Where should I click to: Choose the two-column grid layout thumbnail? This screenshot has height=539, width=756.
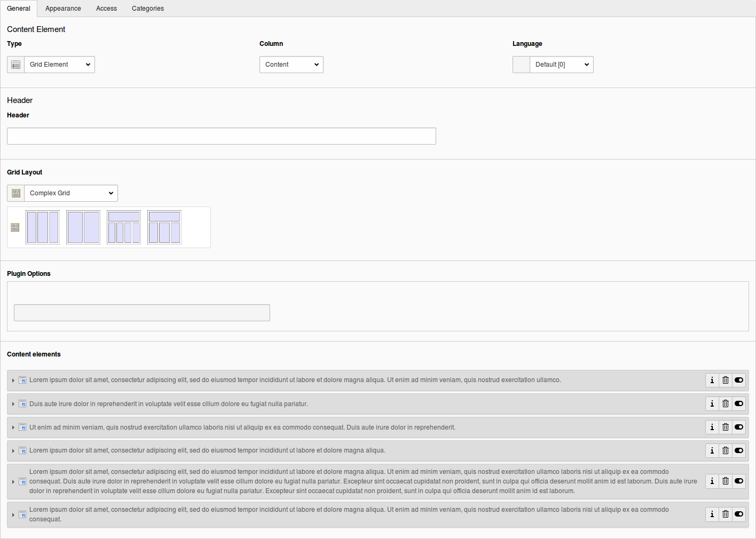pos(83,227)
